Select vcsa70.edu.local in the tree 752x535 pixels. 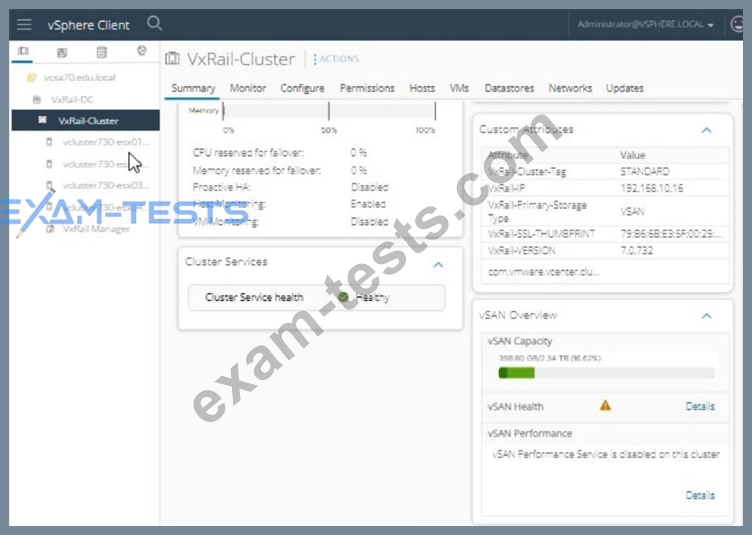[x=79, y=78]
